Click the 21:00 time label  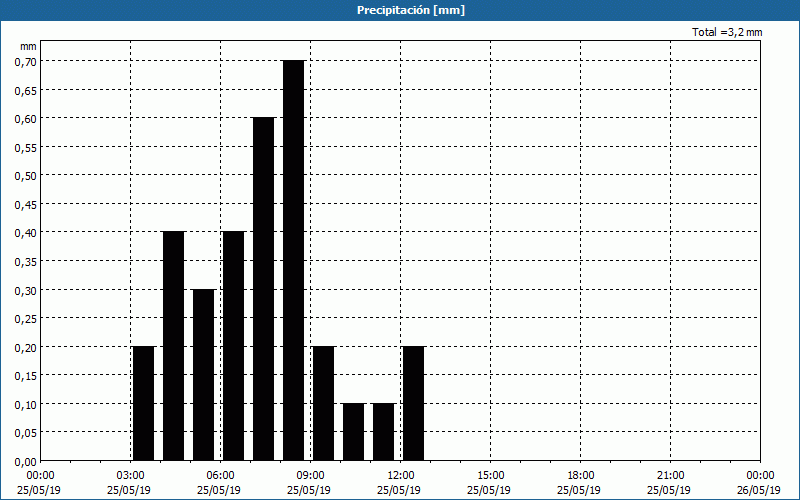tap(670, 476)
